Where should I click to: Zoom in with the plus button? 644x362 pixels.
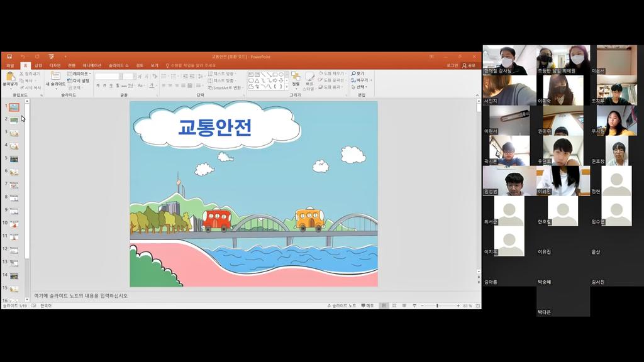click(458, 306)
